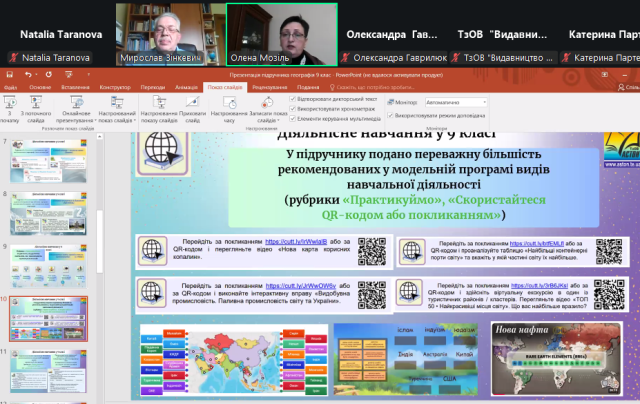Viewport: 640px width, 404px height.
Task: Open the ribbon display options icon
Action: tap(604, 75)
